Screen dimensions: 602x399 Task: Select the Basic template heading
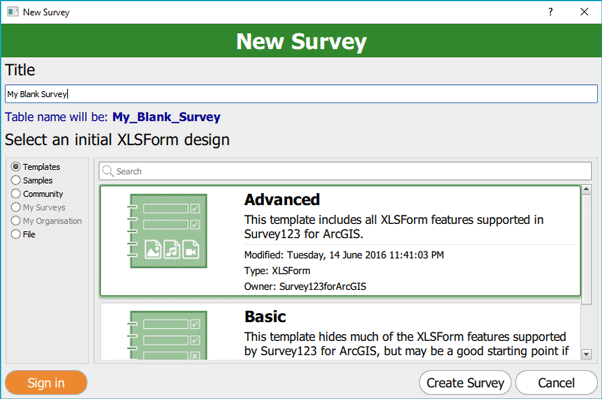pyautogui.click(x=265, y=317)
